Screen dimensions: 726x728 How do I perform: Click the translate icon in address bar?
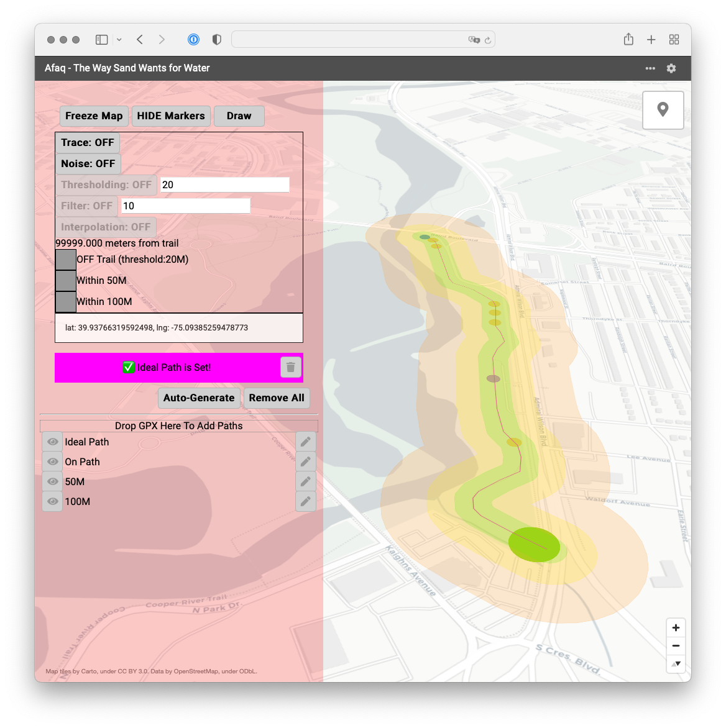[474, 40]
